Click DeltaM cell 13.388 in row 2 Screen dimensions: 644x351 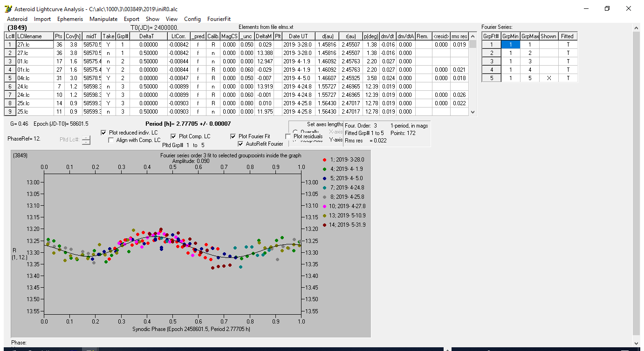click(264, 53)
